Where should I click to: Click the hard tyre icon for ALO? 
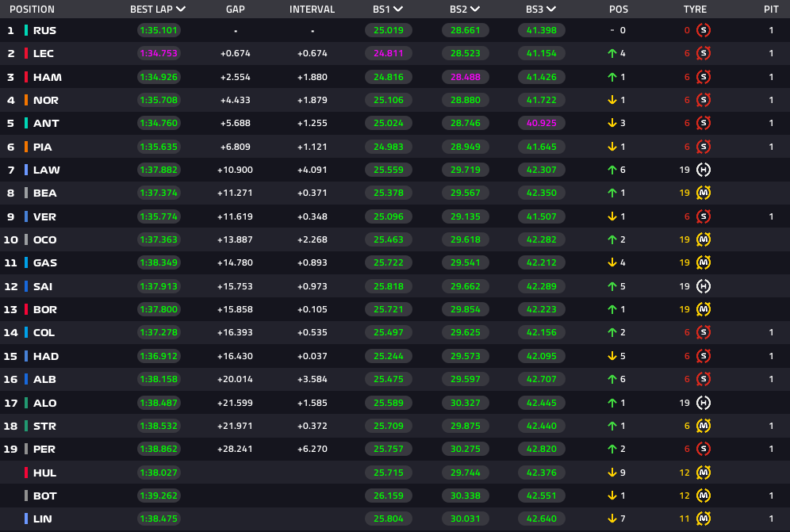[x=703, y=403]
